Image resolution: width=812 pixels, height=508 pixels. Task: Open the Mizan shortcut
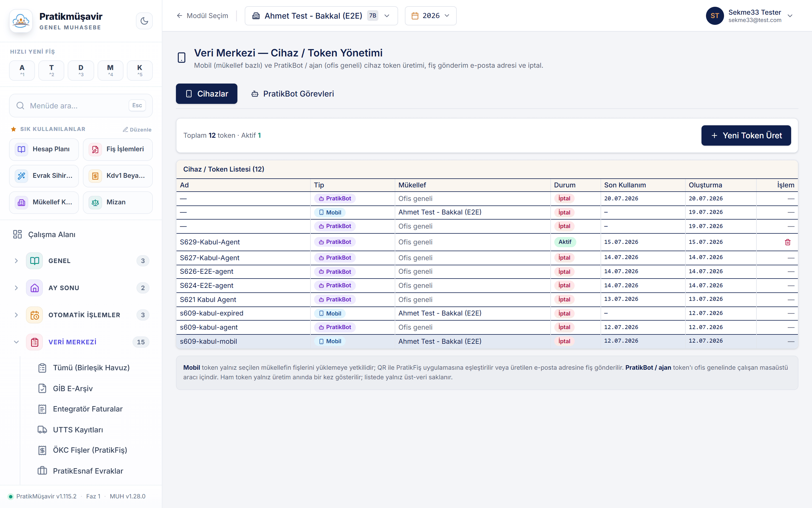tap(118, 202)
